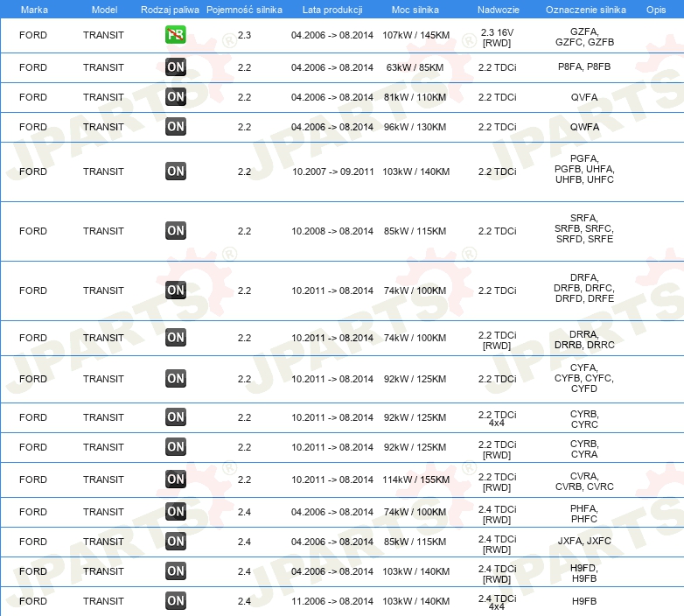Select the QWFA engine code cell
684x616 pixels.
[584, 127]
